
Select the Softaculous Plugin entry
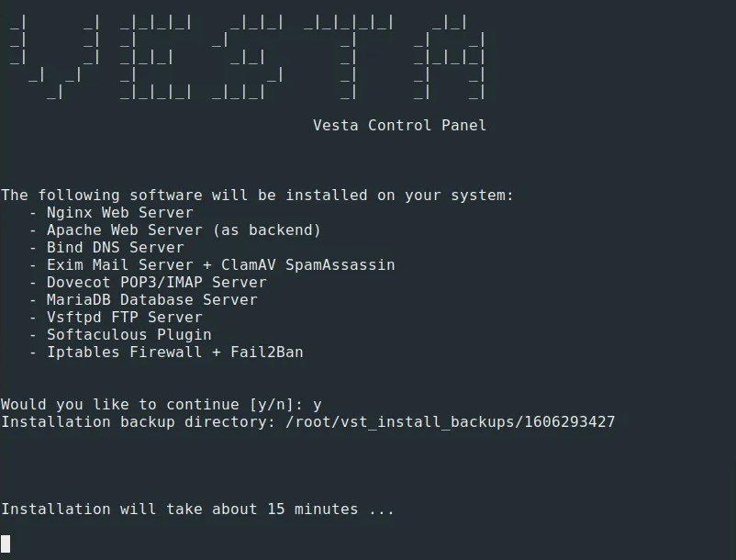pos(128,334)
